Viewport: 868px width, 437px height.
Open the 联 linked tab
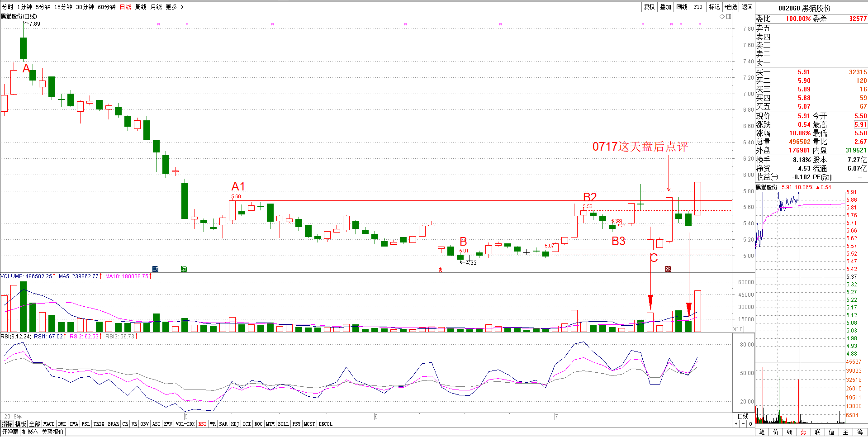pos(818,432)
